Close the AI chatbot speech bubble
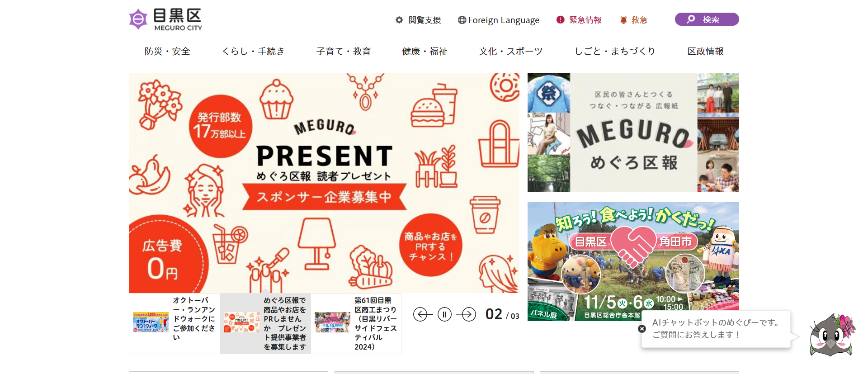Screen dimensions: 868x374 click(x=642, y=329)
